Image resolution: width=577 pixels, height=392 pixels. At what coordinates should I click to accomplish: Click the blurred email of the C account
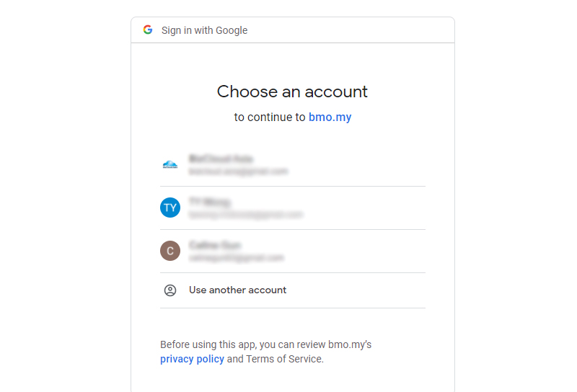point(237,257)
